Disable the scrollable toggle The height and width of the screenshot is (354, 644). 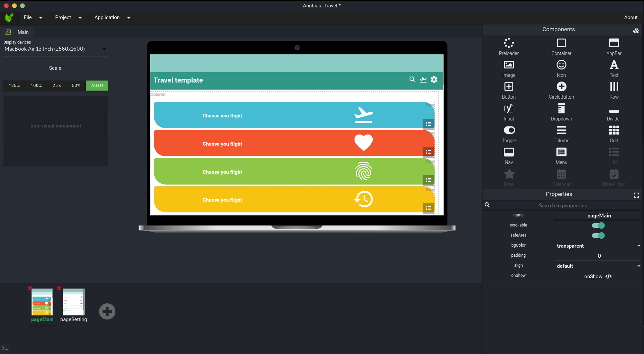click(x=598, y=225)
